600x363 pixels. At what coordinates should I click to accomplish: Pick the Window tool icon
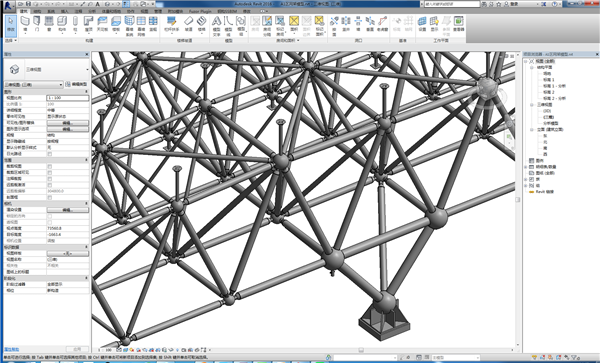pyautogui.click(x=49, y=24)
